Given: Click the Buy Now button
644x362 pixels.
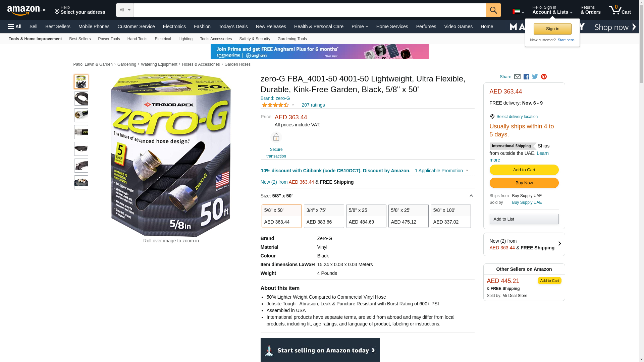Looking at the screenshot, I should (524, 183).
